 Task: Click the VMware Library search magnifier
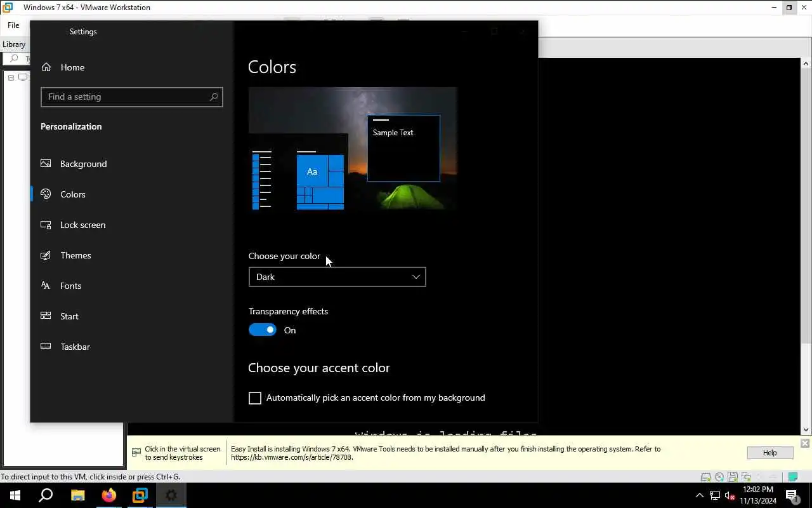(x=14, y=59)
